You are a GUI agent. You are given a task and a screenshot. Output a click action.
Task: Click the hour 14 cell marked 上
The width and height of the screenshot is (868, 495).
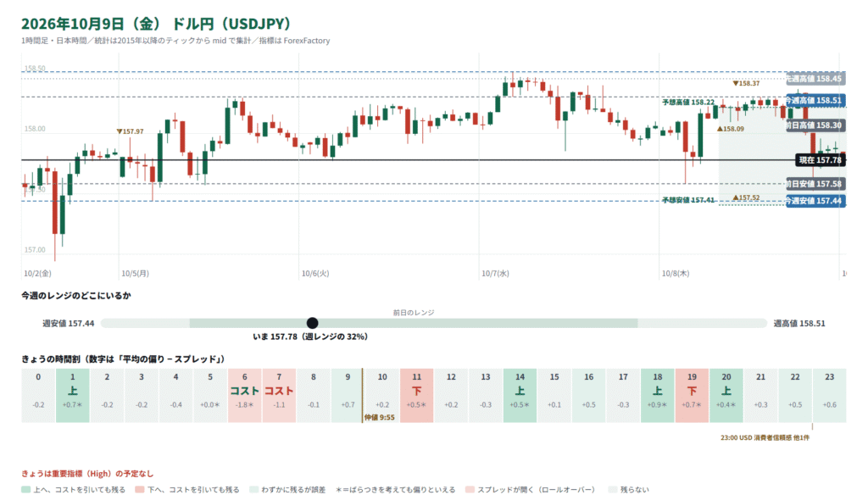(x=520, y=395)
